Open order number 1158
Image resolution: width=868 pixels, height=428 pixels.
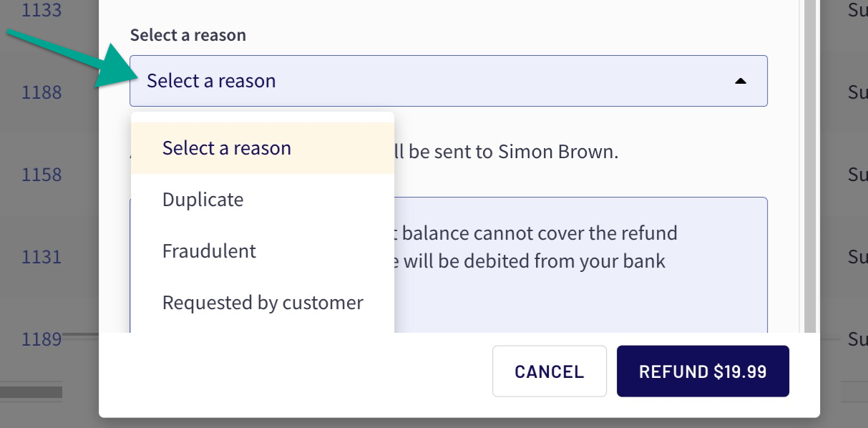[x=42, y=175]
